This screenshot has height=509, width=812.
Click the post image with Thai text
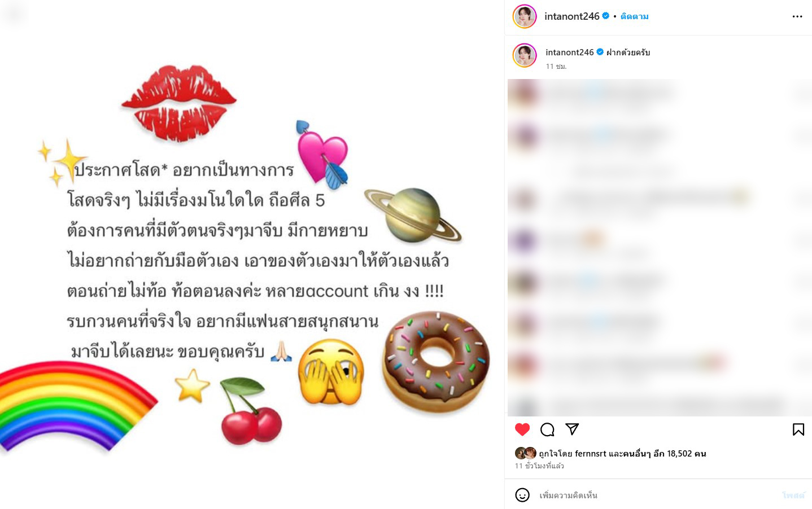pyautogui.click(x=252, y=254)
